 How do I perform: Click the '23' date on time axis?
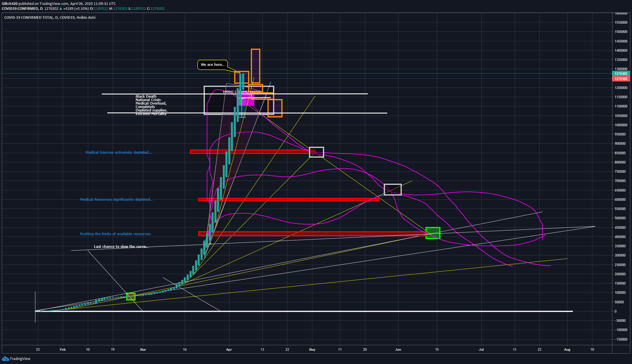tap(38, 350)
